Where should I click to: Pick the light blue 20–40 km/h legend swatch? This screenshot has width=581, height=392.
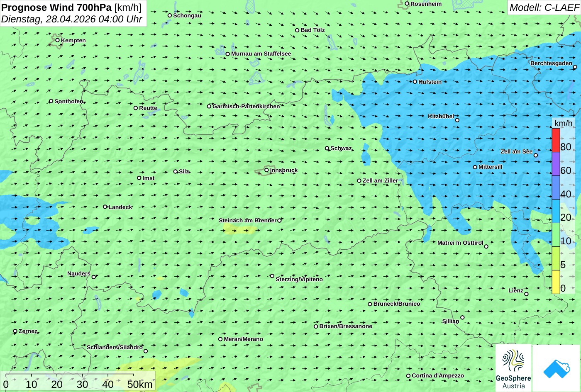pos(556,212)
